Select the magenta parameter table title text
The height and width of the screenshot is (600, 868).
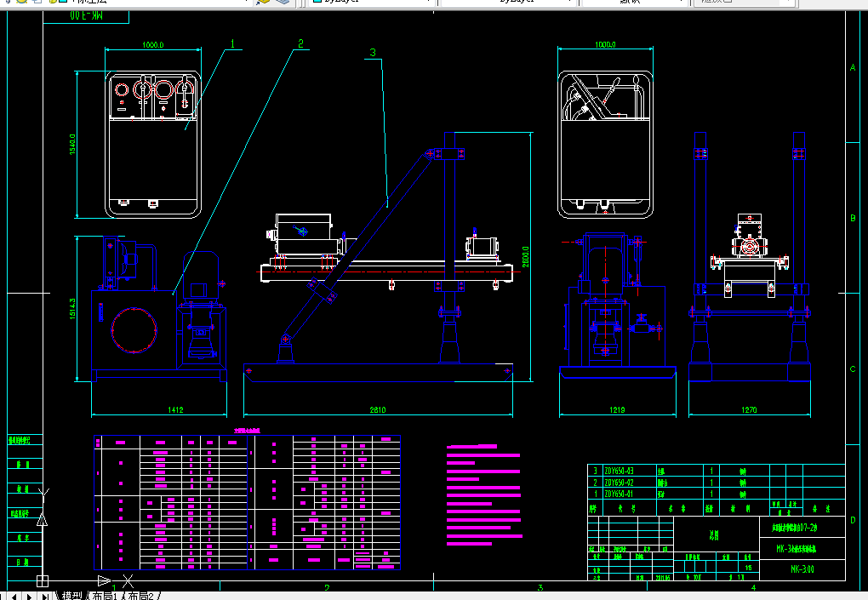[247, 430]
